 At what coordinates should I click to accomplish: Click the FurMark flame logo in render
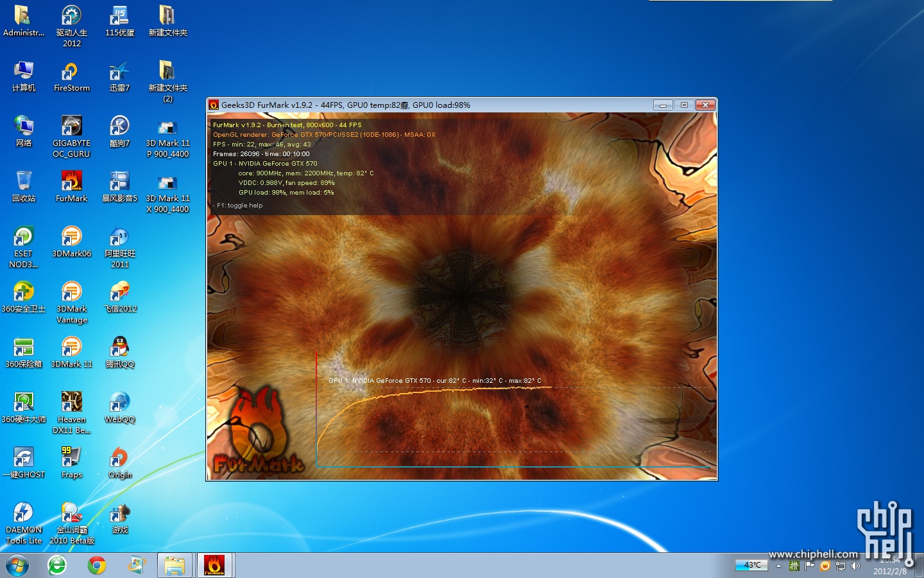(x=258, y=430)
